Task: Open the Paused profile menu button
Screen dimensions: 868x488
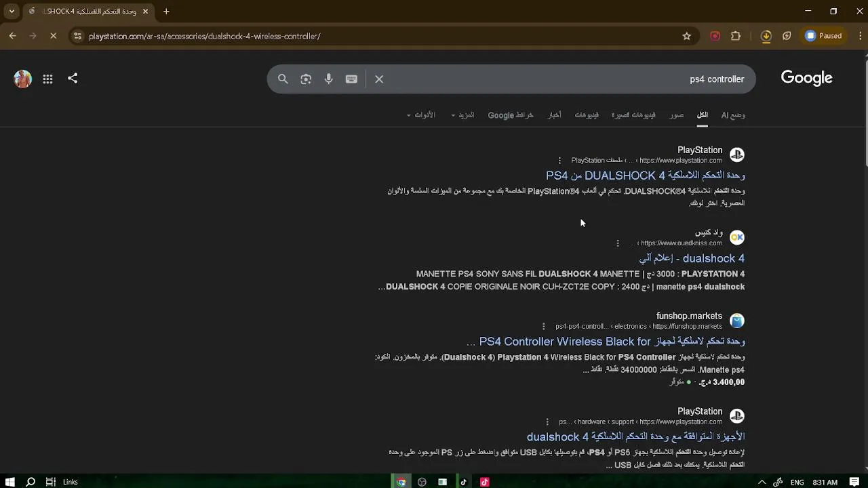Action: coord(824,36)
